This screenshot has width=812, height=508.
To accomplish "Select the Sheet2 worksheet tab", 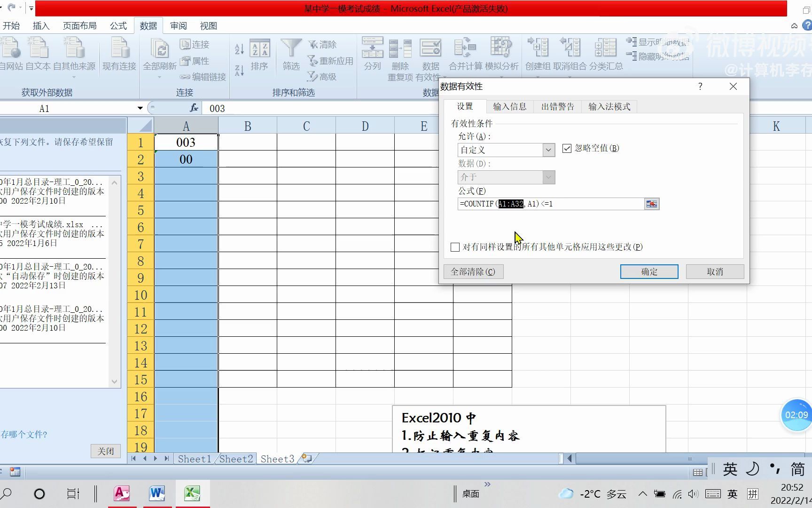I will pos(236,459).
